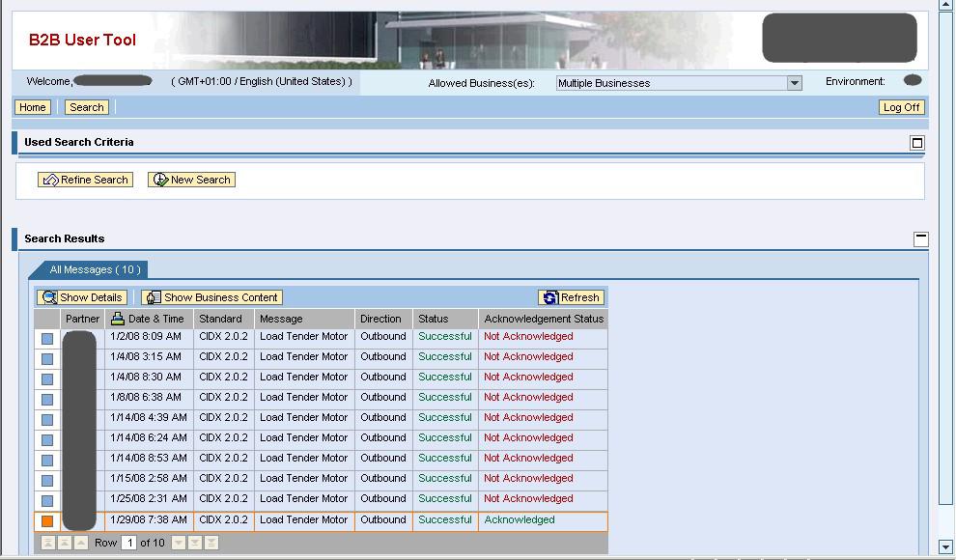This screenshot has height=560, width=956.
Task: Deselect the highlighted 1/29/08 7:38 AM row
Action: click(46, 521)
